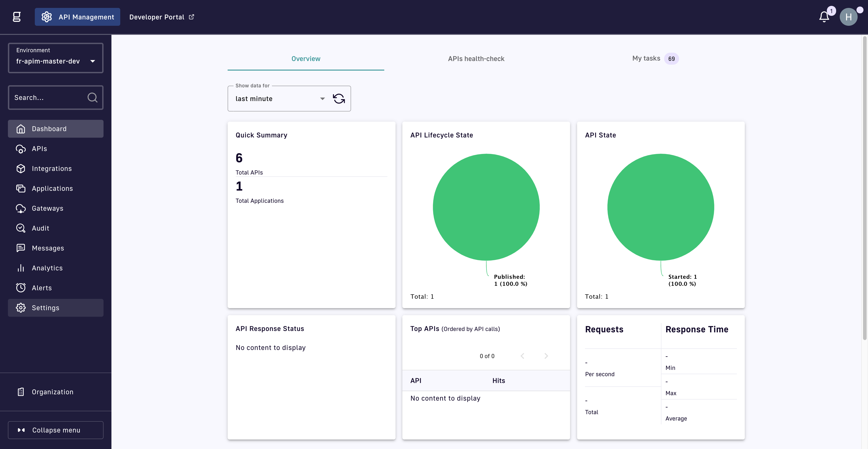Click the search magnifier icon
868x449 pixels.
pyautogui.click(x=92, y=98)
